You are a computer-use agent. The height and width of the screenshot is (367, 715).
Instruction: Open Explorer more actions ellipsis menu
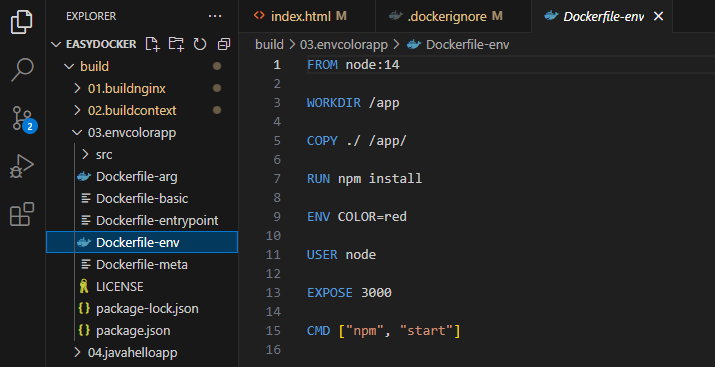[215, 16]
